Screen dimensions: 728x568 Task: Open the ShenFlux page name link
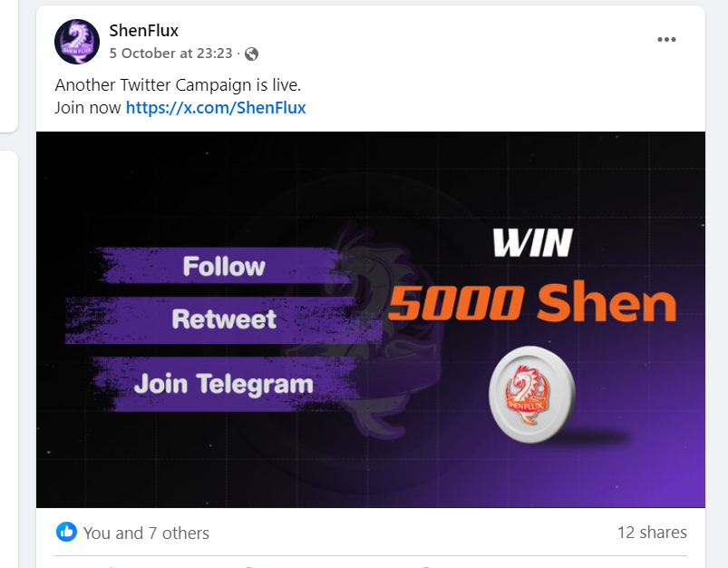point(144,31)
